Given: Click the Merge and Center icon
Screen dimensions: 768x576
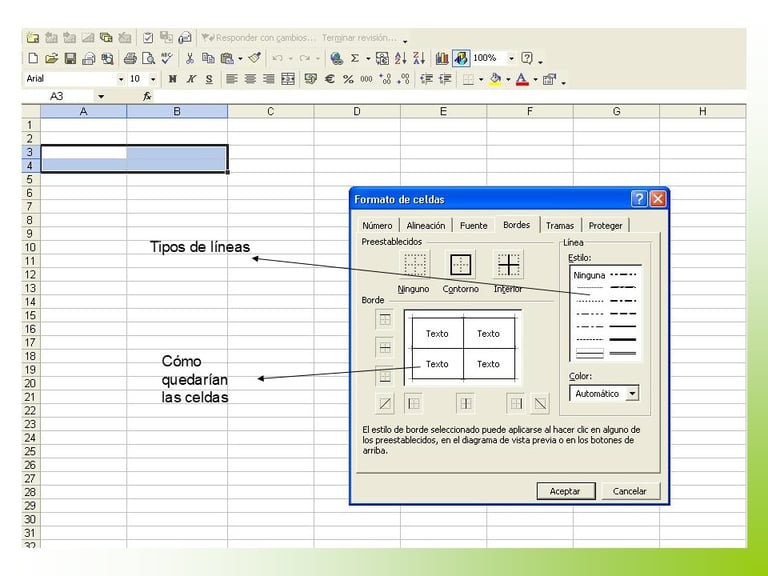Looking at the screenshot, I should 288,79.
